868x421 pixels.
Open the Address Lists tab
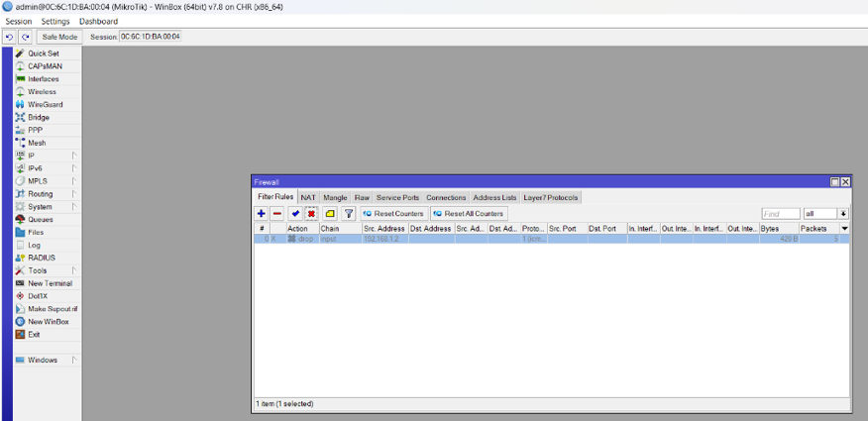[494, 198]
